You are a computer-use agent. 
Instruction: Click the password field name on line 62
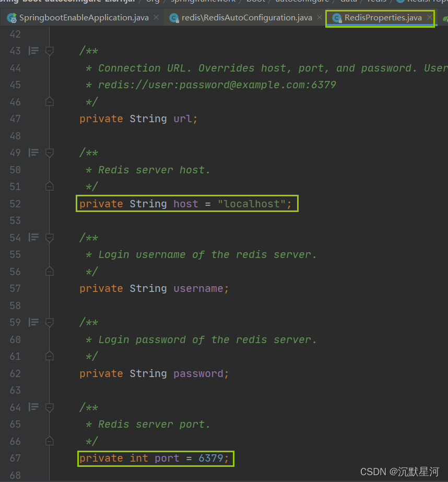[198, 373]
